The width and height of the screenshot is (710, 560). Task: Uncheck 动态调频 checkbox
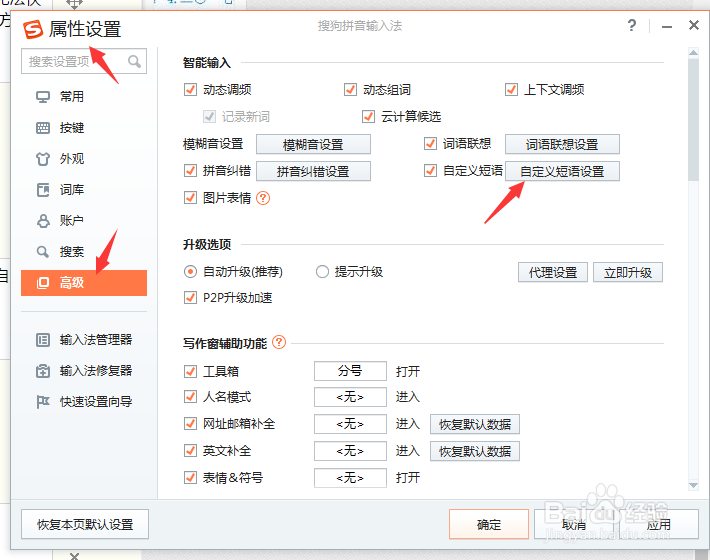click(x=190, y=90)
